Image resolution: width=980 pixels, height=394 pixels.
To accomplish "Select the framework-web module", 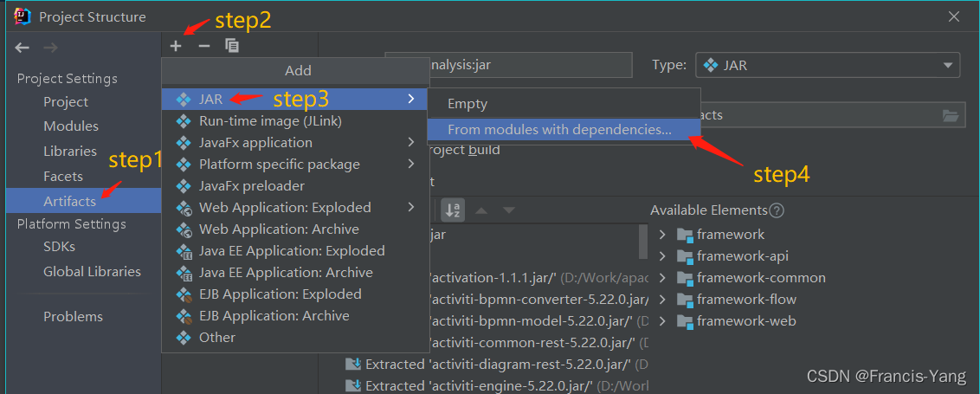I will (x=746, y=321).
